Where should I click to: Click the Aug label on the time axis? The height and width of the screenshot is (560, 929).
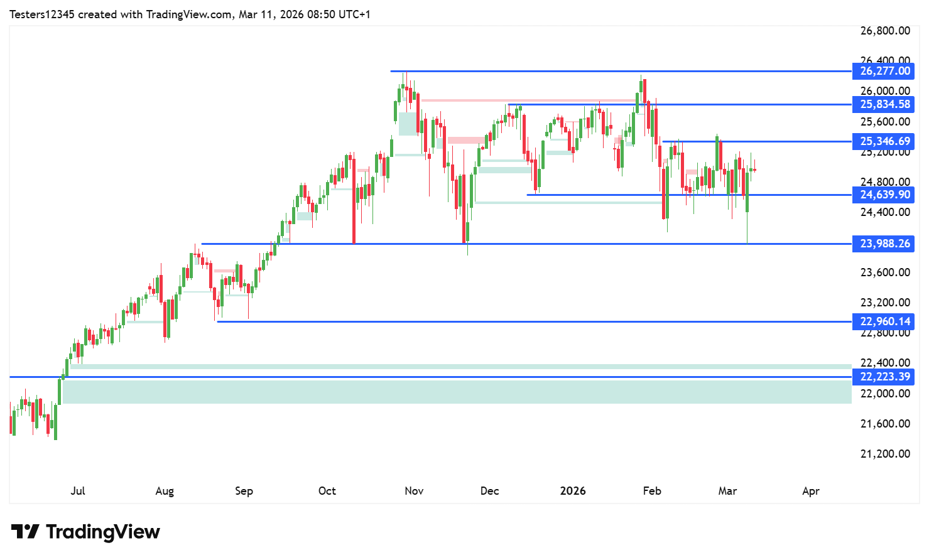[165, 491]
